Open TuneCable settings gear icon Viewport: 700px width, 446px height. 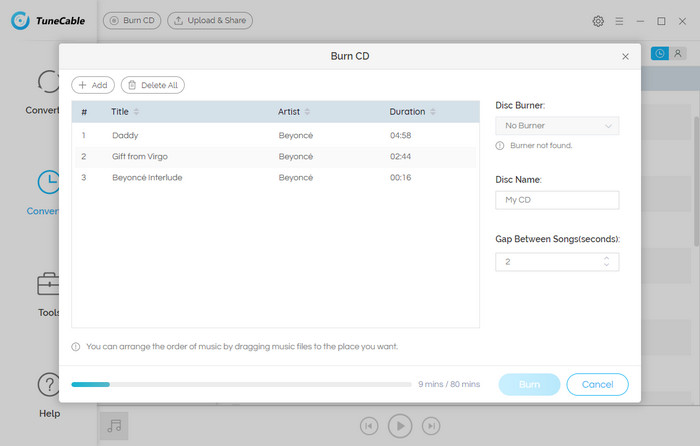click(x=598, y=21)
